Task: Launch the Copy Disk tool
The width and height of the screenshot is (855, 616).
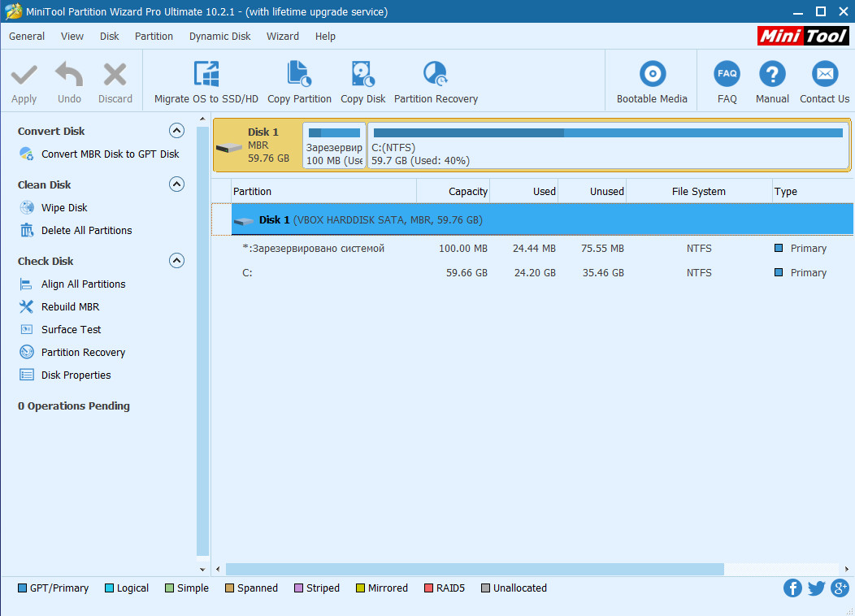Action: coord(362,82)
